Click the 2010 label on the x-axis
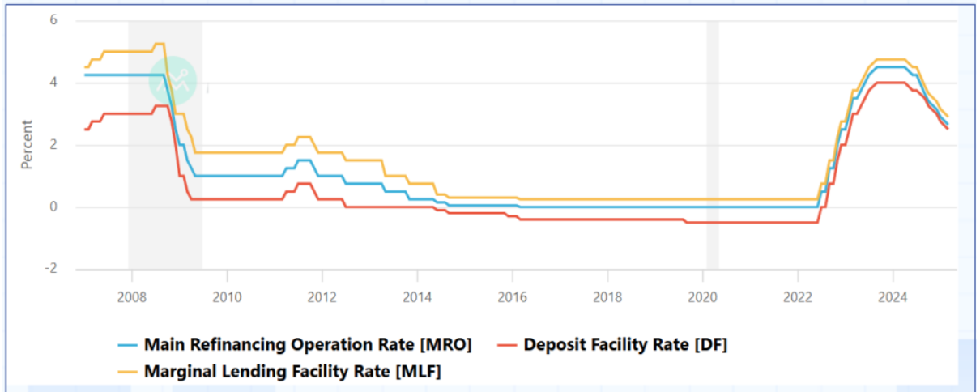 (227, 296)
